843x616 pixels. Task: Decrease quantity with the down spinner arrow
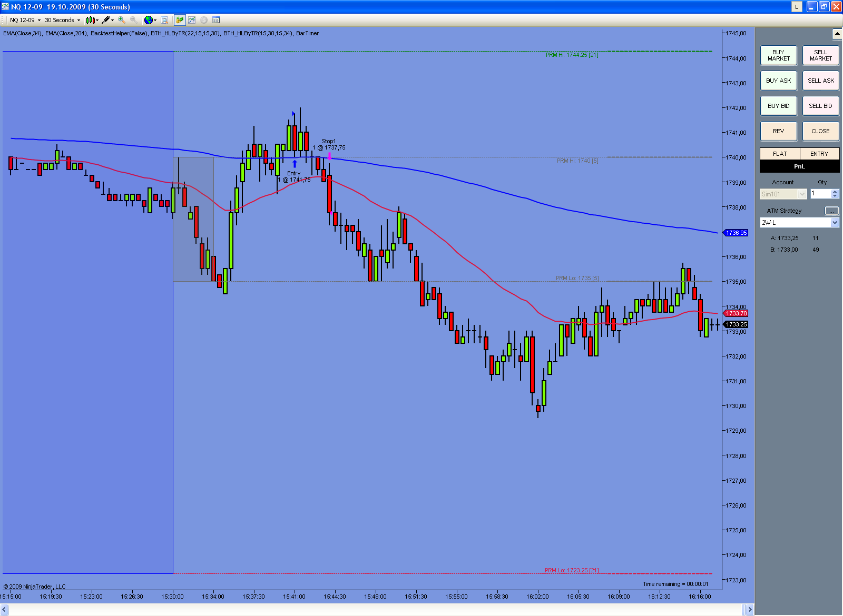pos(835,196)
